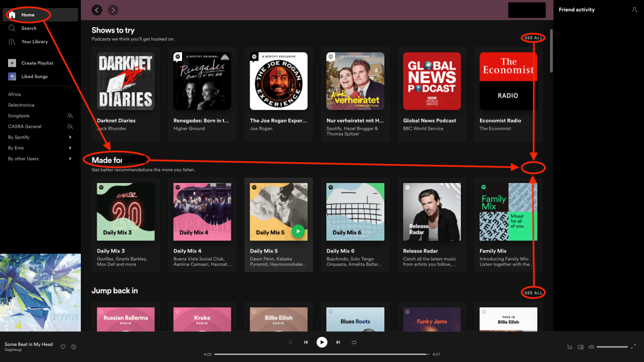Expand the By Spotify folder

tap(70, 137)
